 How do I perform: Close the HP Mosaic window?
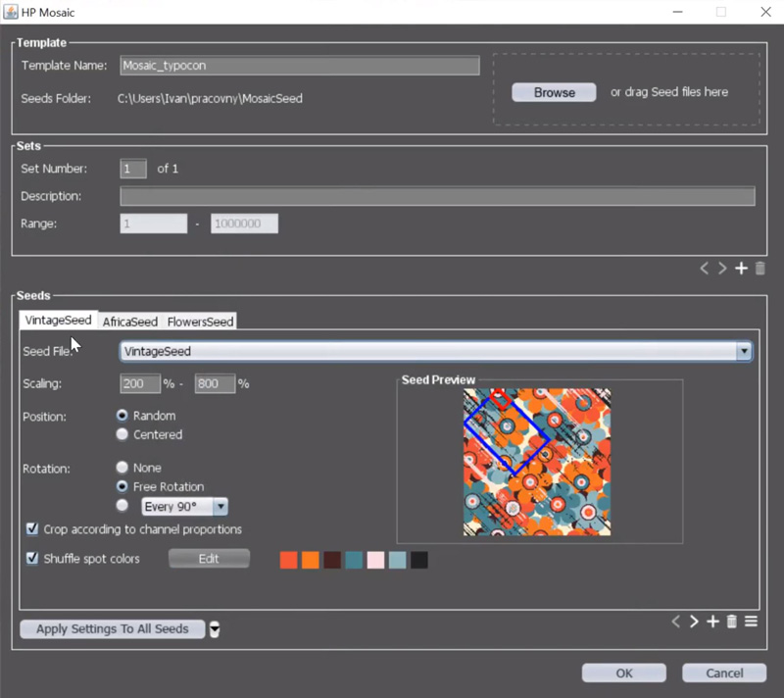(x=765, y=12)
